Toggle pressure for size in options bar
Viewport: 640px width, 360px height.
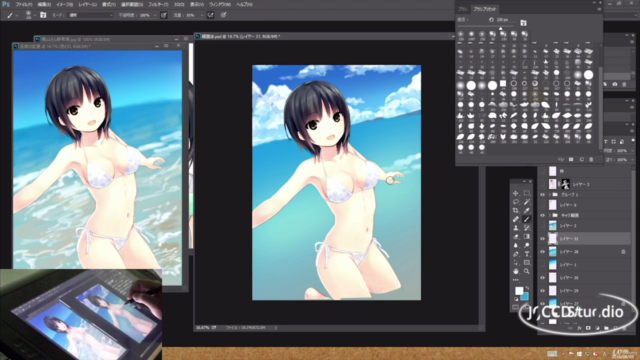[x=224, y=15]
